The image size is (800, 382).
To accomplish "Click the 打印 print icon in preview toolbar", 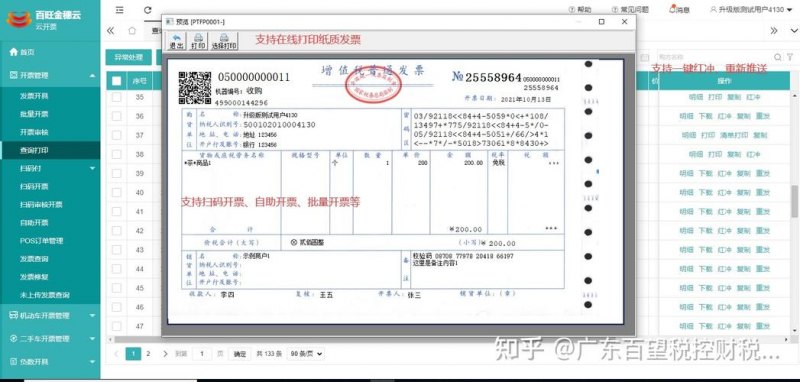I will click(198, 41).
